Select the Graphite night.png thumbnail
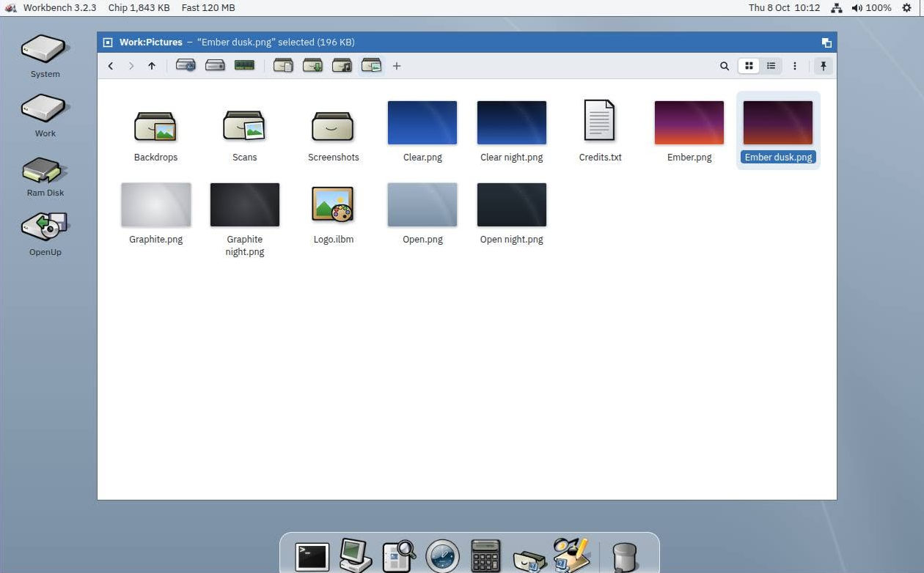The height and width of the screenshot is (573, 924). coord(245,204)
